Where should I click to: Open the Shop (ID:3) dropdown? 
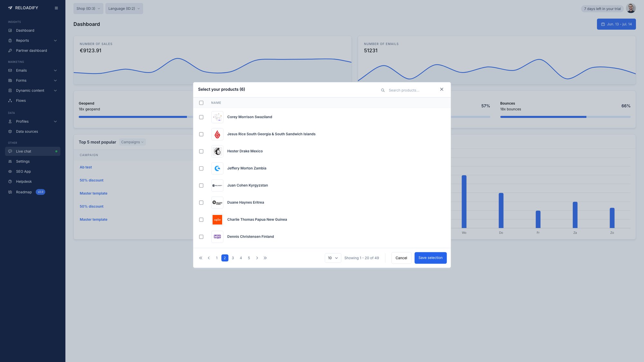pos(88,8)
